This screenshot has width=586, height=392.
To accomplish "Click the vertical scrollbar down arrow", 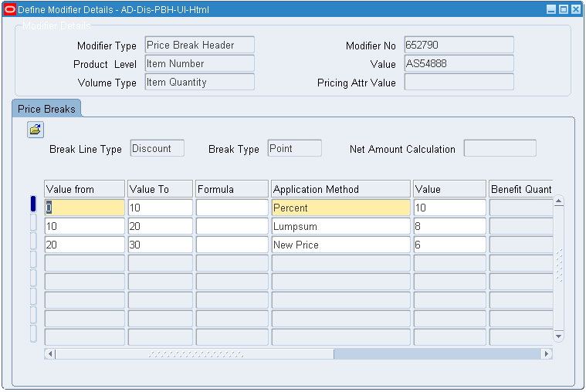I will (x=558, y=336).
